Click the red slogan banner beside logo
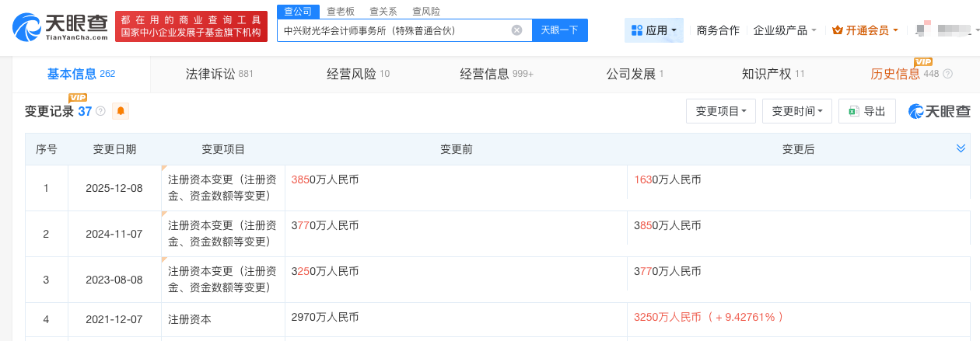The height and width of the screenshot is (341, 980). coord(191,26)
